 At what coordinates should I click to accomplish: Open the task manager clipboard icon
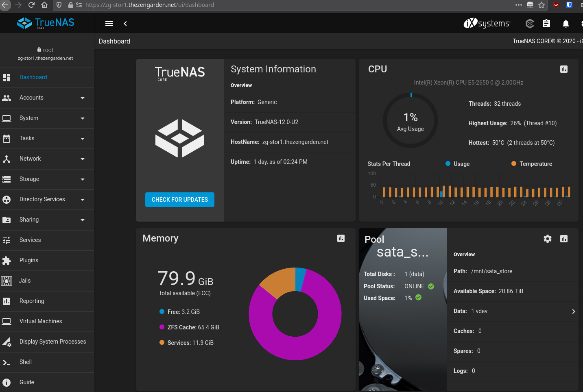click(546, 24)
